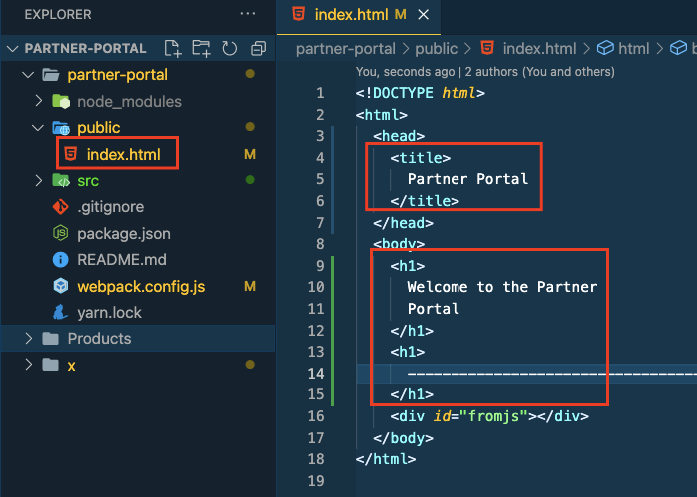Open package.json in the Explorer
Viewport: 697px width, 497px height.
(x=124, y=233)
